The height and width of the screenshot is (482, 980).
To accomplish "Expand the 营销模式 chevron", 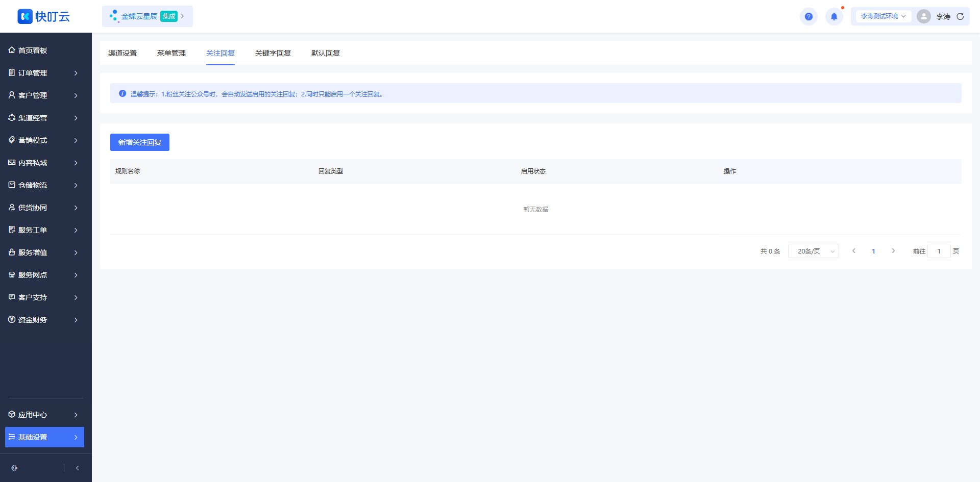I will (x=76, y=140).
